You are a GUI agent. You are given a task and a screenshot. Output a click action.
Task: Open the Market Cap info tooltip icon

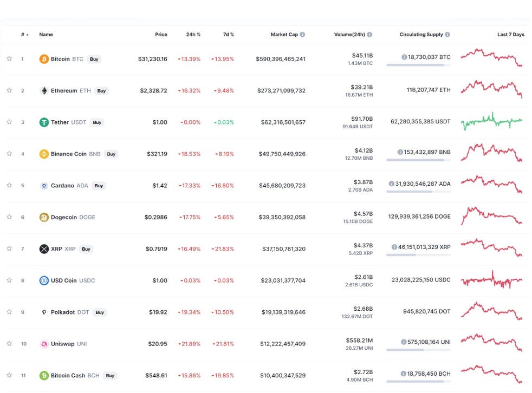(x=302, y=35)
